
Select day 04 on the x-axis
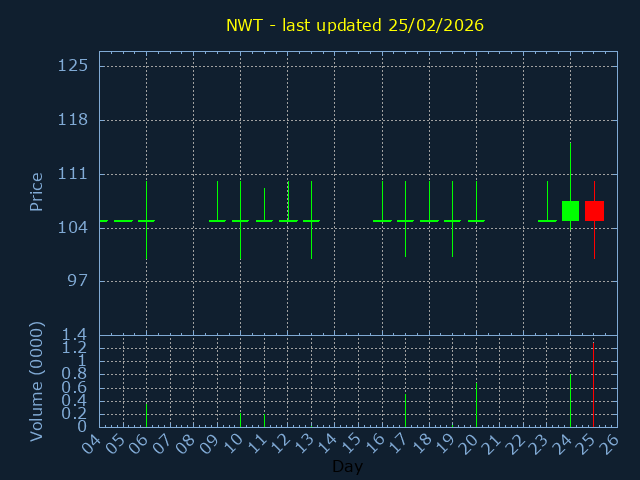click(91, 441)
